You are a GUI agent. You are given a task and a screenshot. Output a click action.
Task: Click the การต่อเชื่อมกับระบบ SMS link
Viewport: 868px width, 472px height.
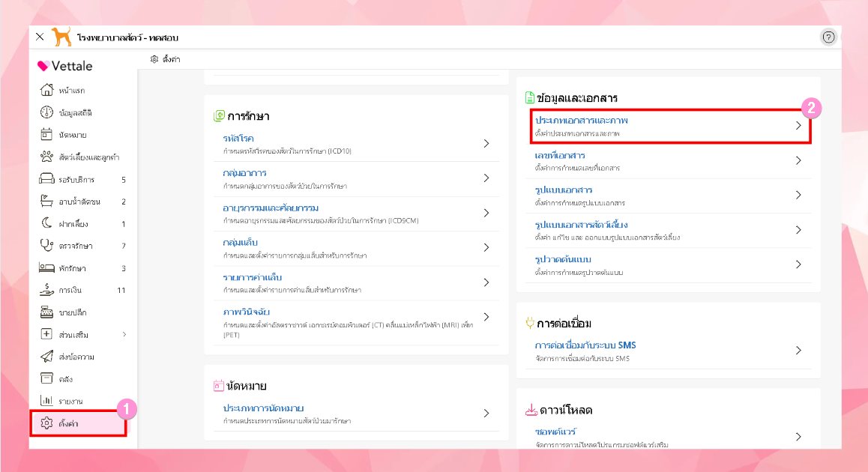[x=585, y=345]
